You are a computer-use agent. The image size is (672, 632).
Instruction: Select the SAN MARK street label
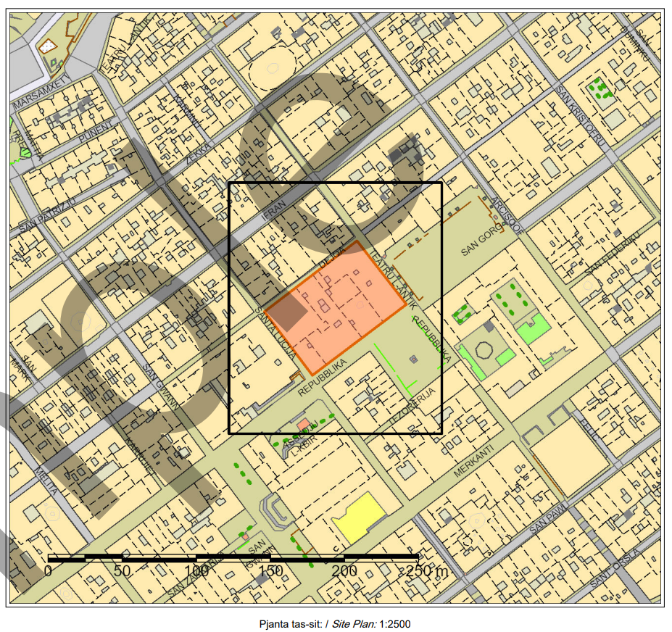(25, 368)
